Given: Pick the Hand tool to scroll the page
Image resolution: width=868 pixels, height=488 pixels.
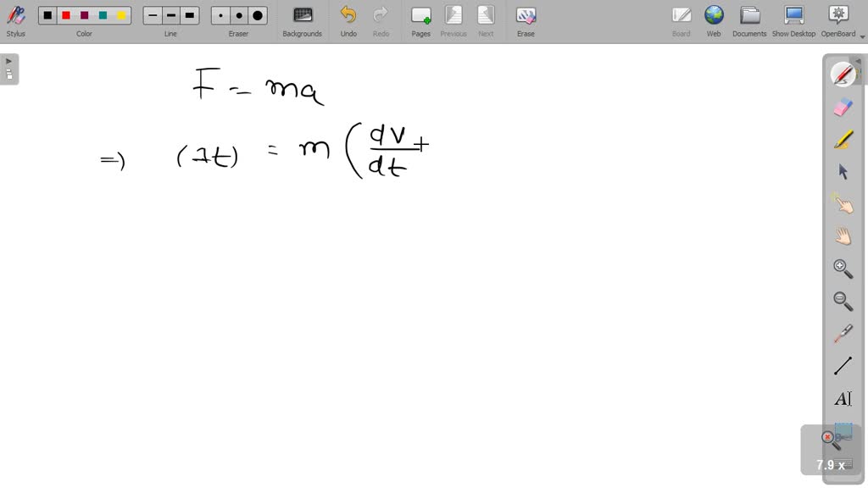Looking at the screenshot, I should click(842, 236).
